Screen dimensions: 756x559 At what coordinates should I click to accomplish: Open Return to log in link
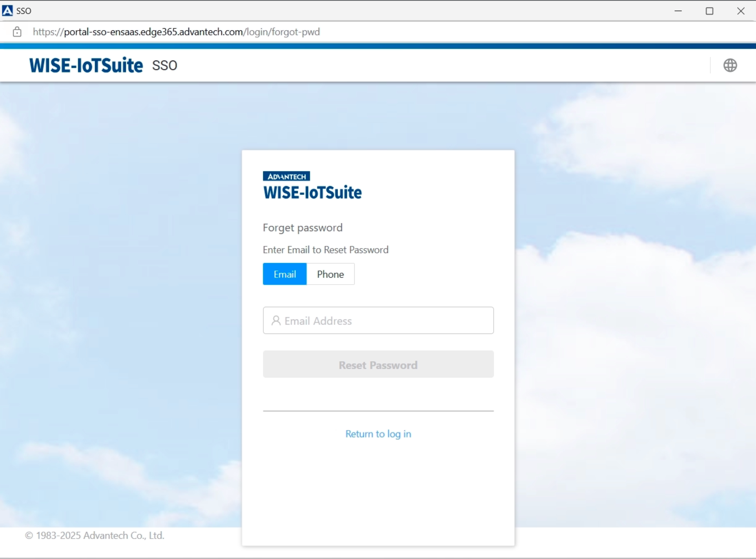pos(378,434)
